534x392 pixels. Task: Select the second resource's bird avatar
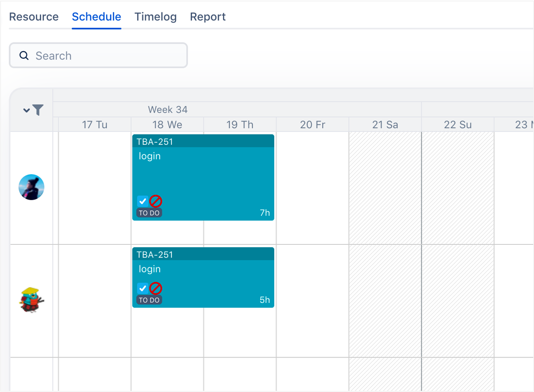click(31, 300)
